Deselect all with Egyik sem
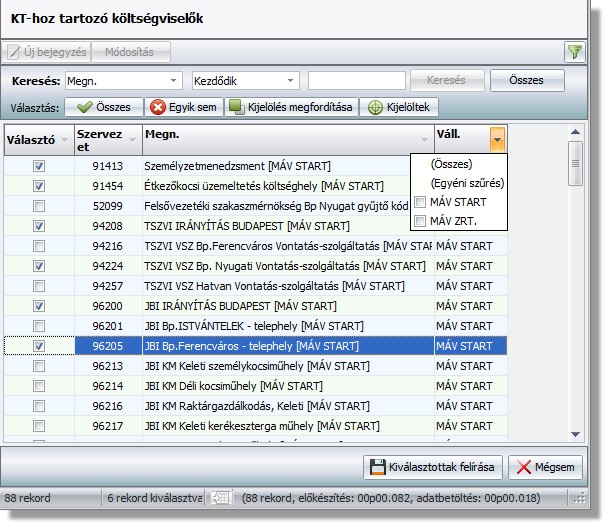Screen dimensions: 606x525 [184, 107]
